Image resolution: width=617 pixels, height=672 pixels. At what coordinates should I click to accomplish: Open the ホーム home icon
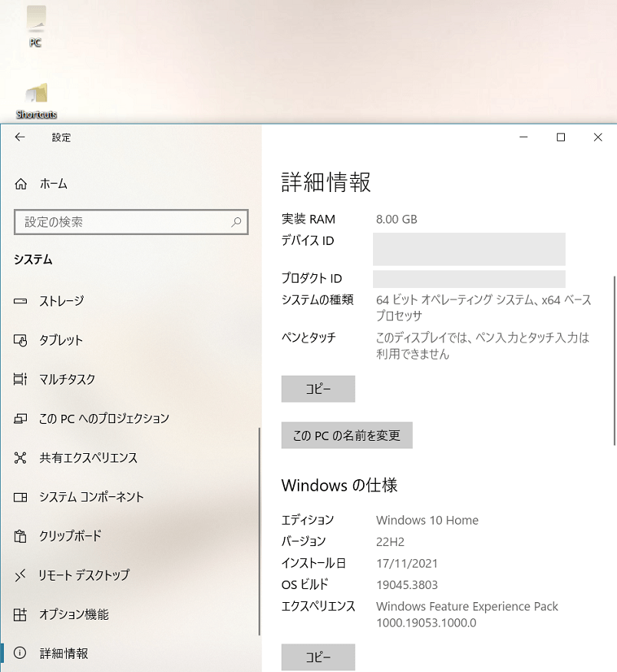(21, 184)
